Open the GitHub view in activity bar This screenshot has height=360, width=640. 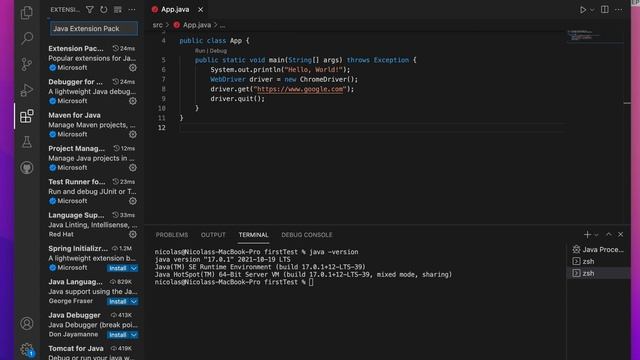[27, 168]
